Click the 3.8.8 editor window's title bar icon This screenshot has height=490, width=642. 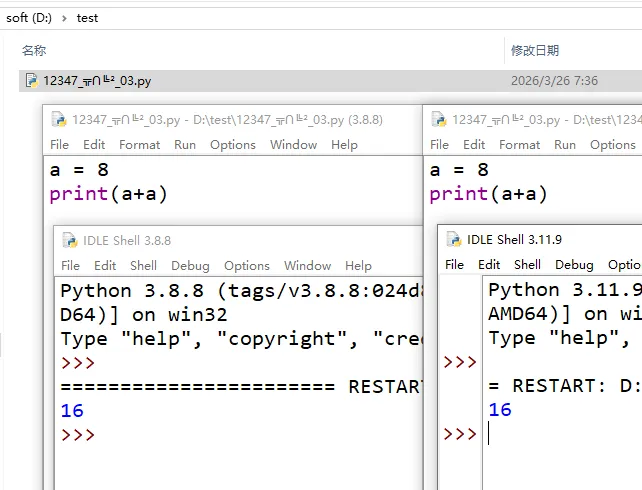[x=59, y=119]
